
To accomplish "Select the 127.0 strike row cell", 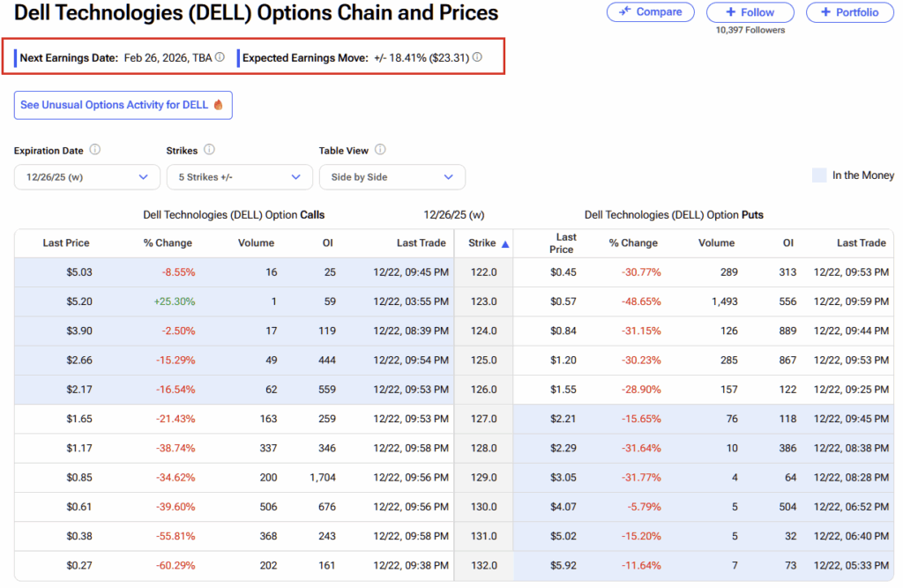I will (483, 419).
